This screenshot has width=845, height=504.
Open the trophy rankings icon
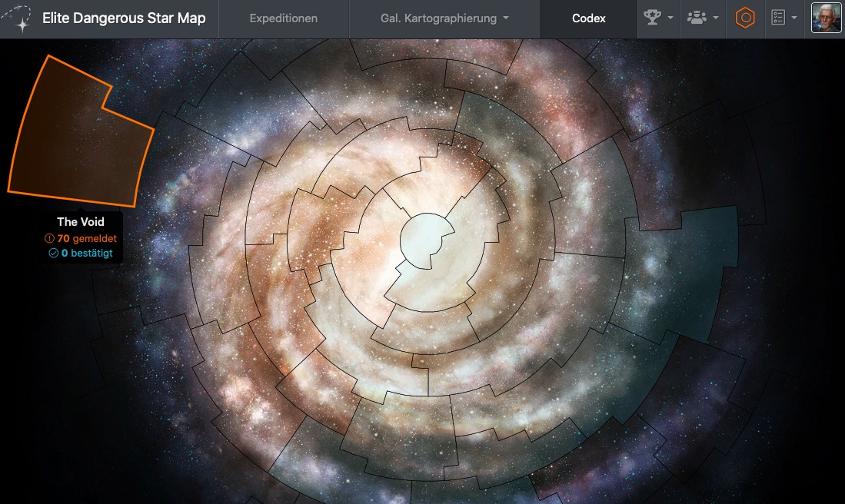(x=653, y=18)
